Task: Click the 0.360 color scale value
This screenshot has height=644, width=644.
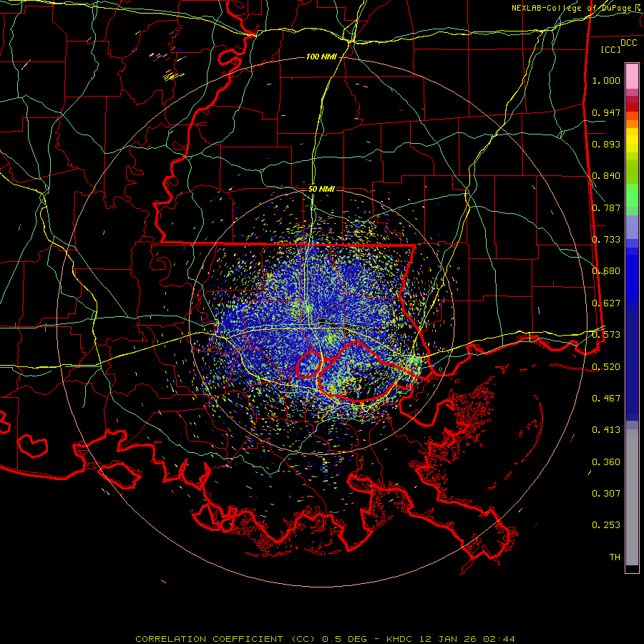Action: coord(606,462)
